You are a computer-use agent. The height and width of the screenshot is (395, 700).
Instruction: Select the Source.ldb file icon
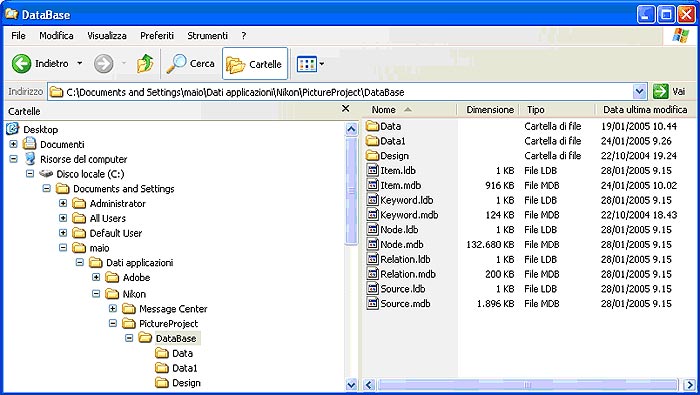372,288
